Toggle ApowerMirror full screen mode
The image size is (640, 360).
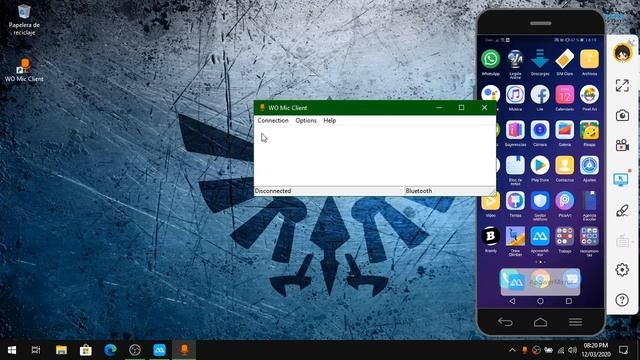coord(622,86)
